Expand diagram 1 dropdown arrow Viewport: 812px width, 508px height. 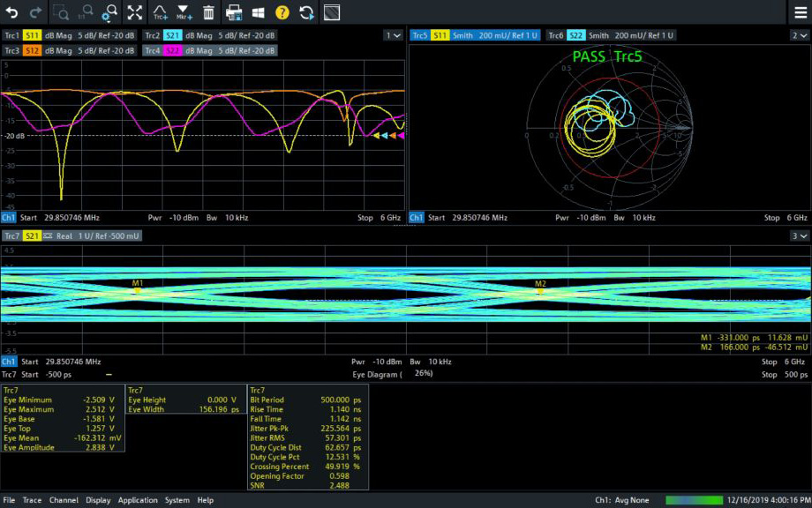(x=393, y=35)
